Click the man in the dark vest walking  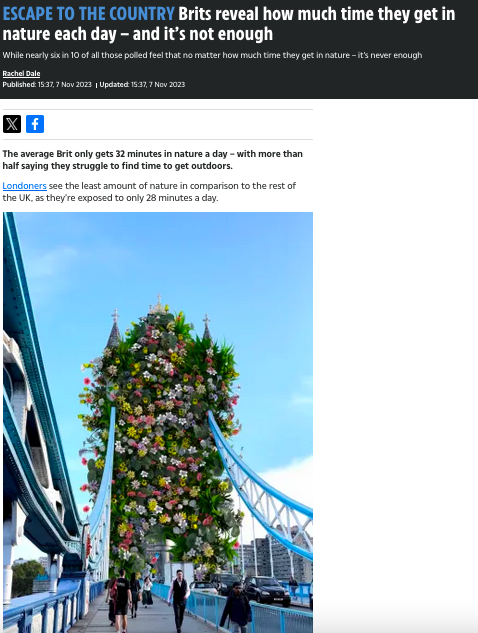tap(178, 600)
